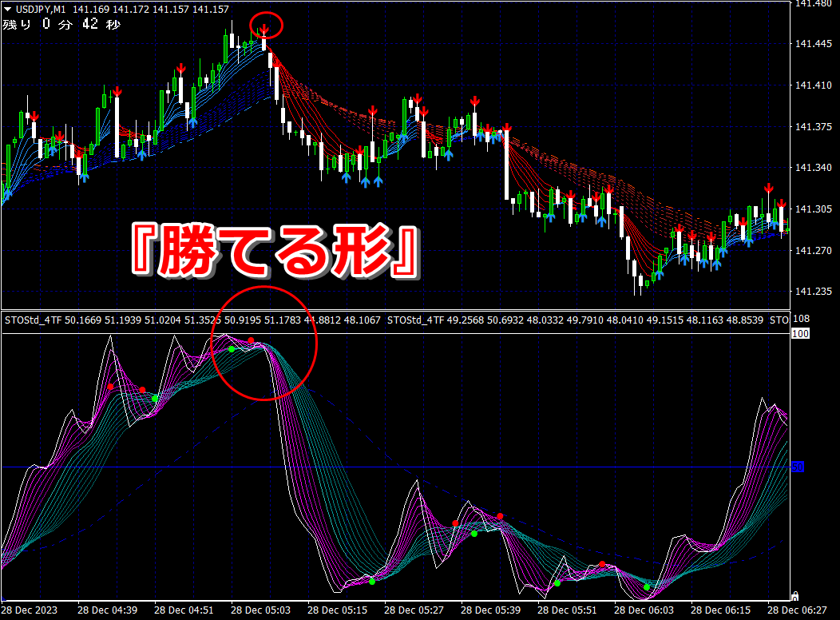Click price level 141.305 on the axis
The image size is (840, 620).
813,209
